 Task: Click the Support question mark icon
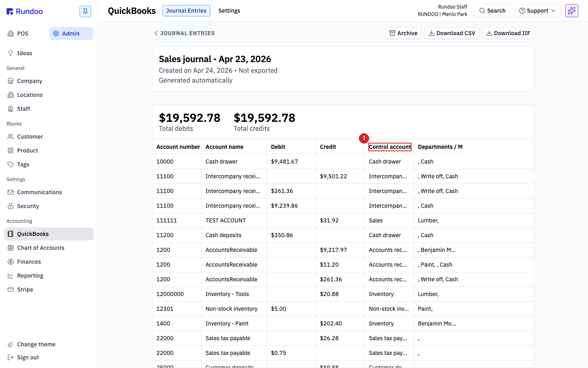(x=522, y=11)
